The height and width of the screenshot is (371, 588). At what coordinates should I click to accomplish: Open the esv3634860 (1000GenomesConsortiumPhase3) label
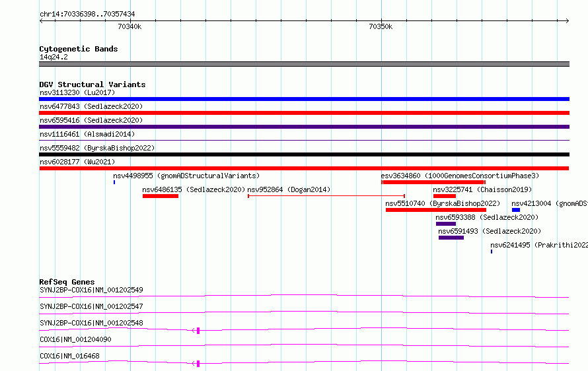460,176
